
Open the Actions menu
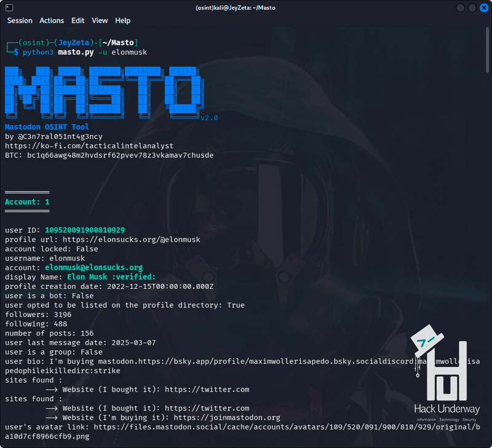52,21
